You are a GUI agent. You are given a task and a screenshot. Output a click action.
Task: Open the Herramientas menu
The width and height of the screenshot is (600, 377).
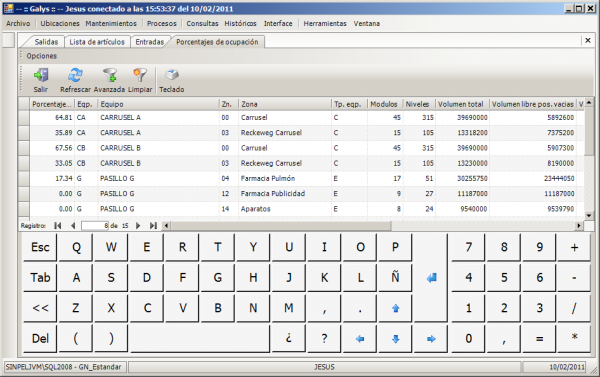pyautogui.click(x=325, y=23)
